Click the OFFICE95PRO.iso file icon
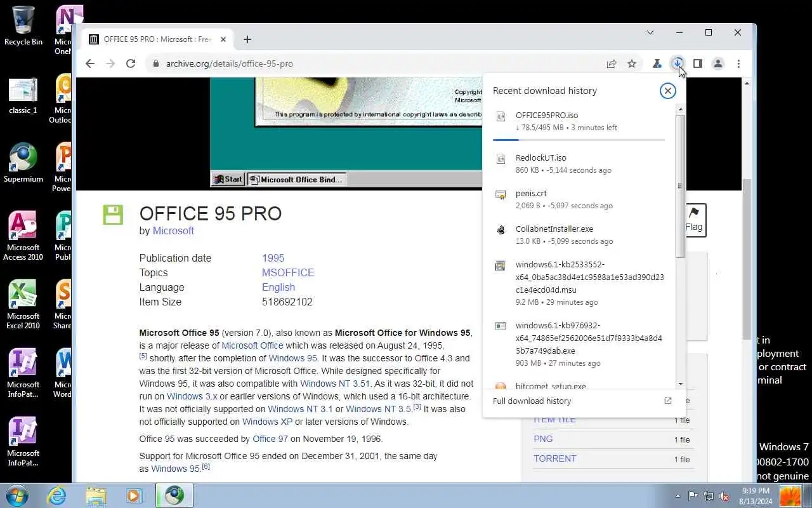 pyautogui.click(x=501, y=116)
